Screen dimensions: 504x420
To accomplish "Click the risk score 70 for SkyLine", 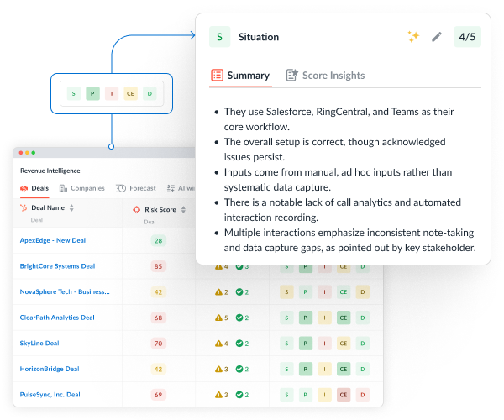I will tap(159, 344).
